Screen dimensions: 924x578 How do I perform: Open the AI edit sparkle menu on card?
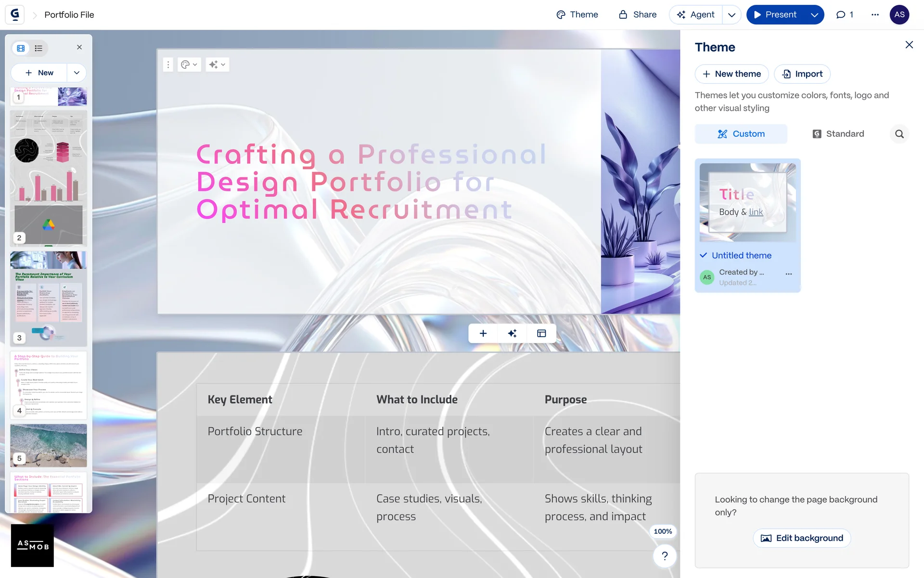click(x=217, y=65)
